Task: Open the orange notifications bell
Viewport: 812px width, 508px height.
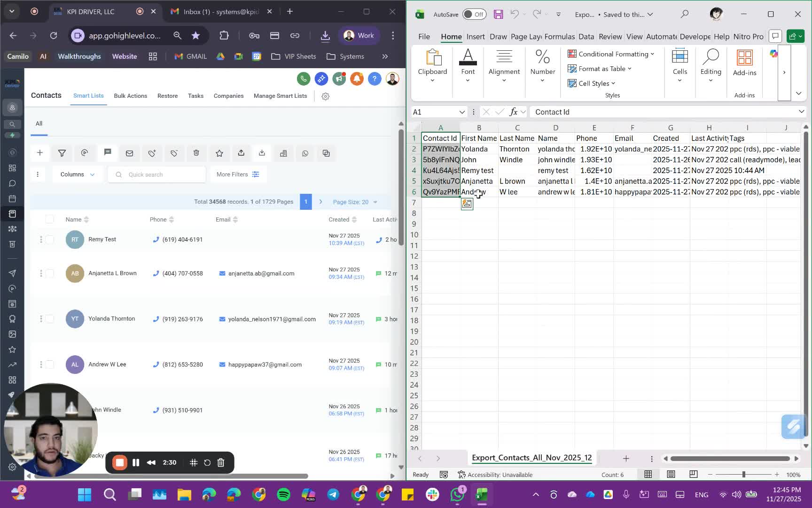Action: coord(357,79)
